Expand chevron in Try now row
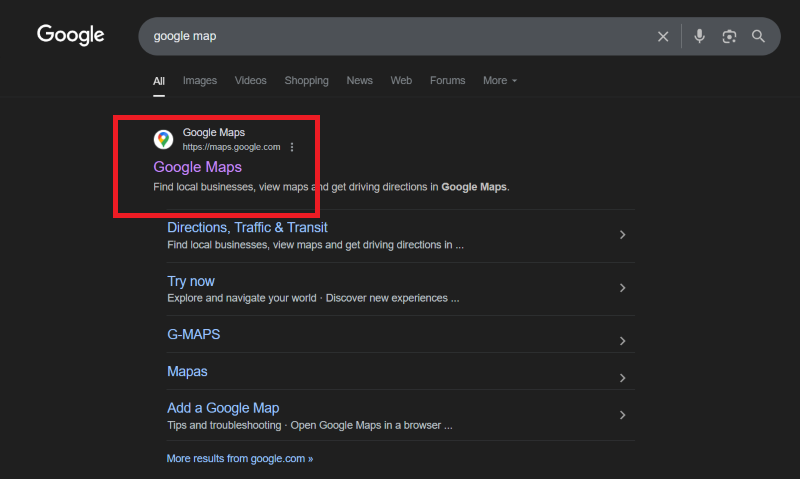The width and height of the screenshot is (800, 479). [x=622, y=288]
